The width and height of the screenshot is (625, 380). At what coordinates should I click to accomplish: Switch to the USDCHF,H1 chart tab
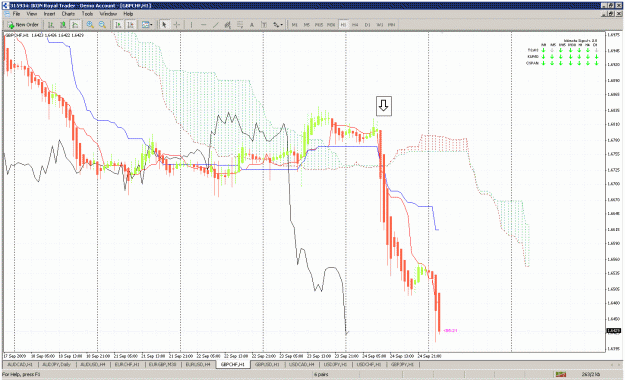(369, 364)
